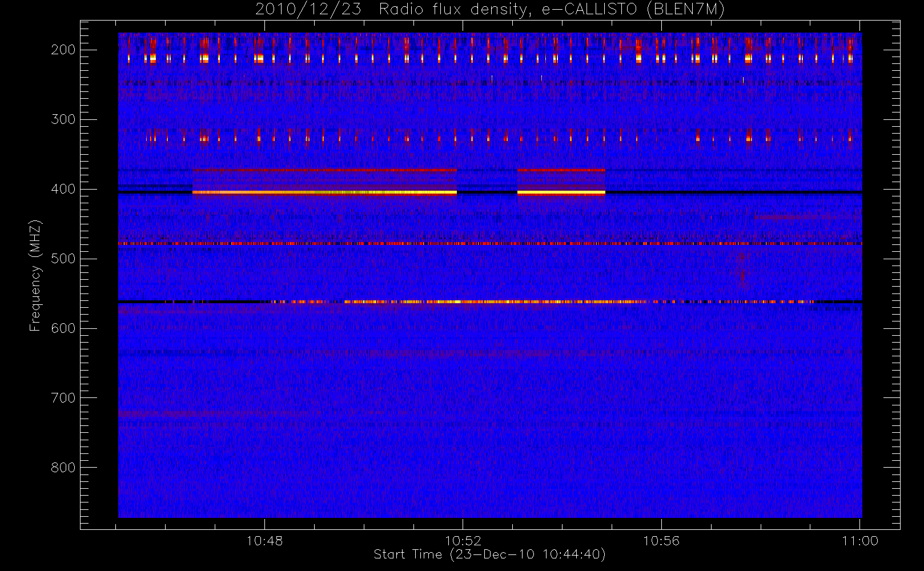Click the 200 frequency tick label
924x571 pixels.
click(63, 50)
